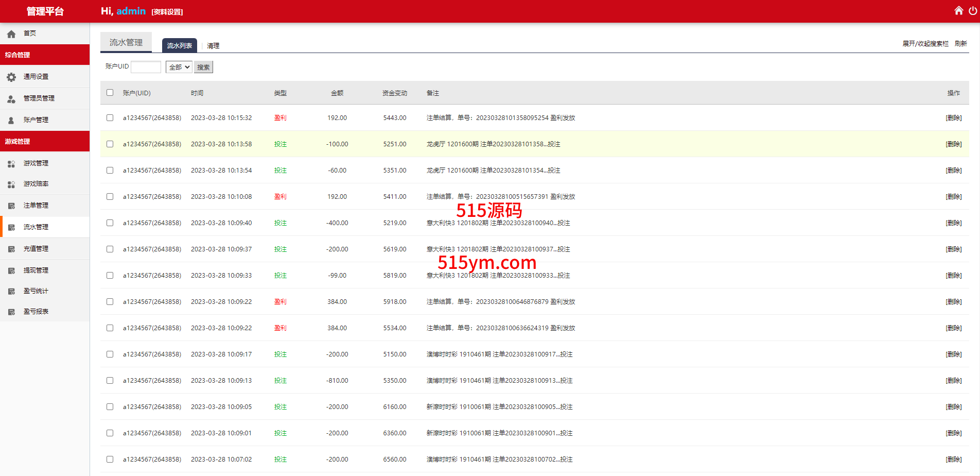Toggle the select-all checkbox in table header
Image resolution: width=980 pixels, height=476 pixels.
[x=110, y=93]
